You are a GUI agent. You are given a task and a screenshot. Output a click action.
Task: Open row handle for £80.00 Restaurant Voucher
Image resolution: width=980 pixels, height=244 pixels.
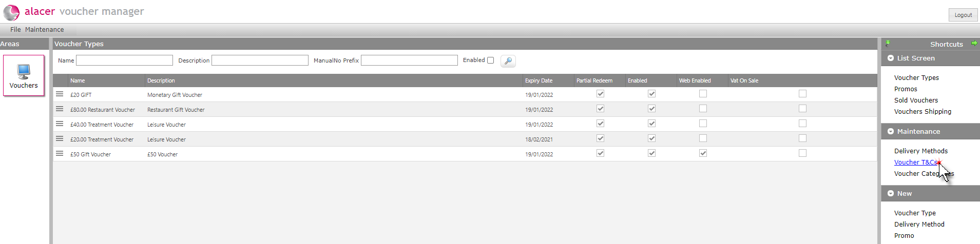[x=60, y=109]
